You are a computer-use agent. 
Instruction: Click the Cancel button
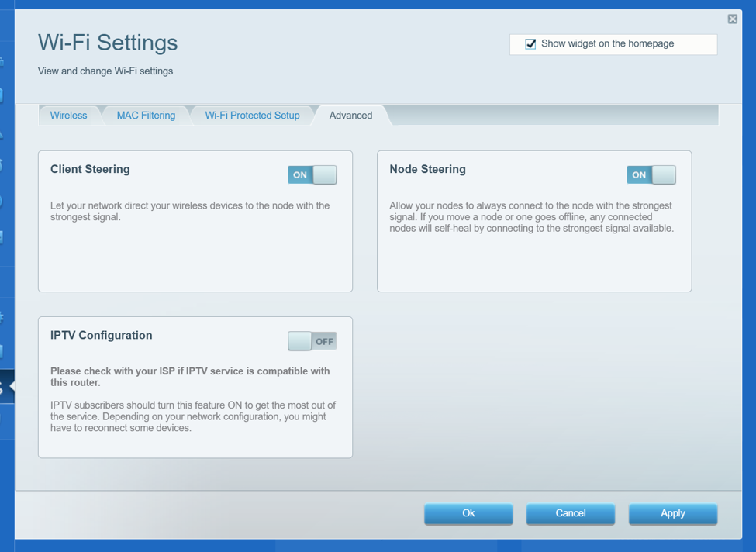(571, 513)
